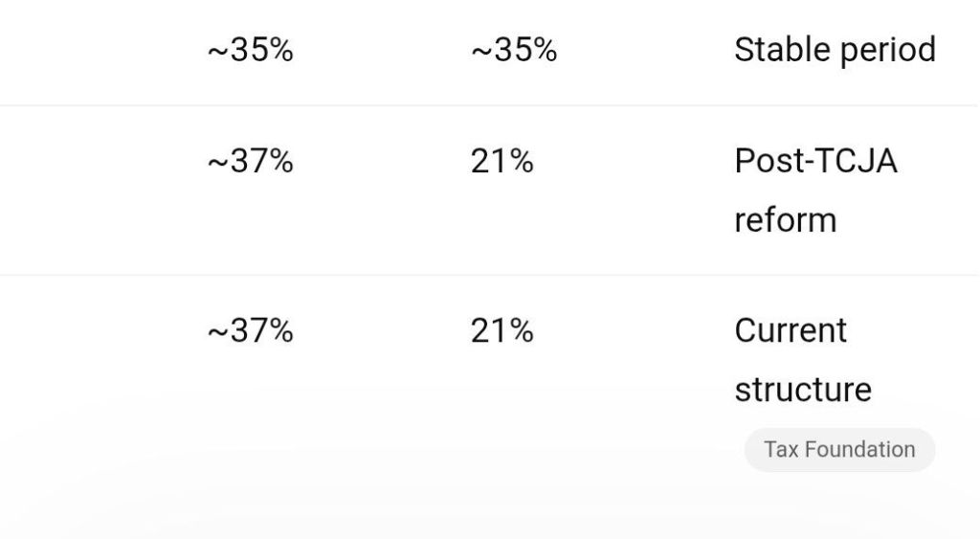Image resolution: width=980 pixels, height=539 pixels.
Task: Click divider line above the Current structure row
Action: [488, 275]
